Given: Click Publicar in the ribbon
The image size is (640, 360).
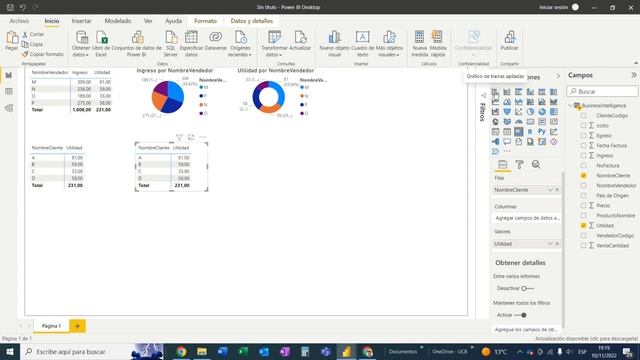Looking at the screenshot, I should coord(509,41).
